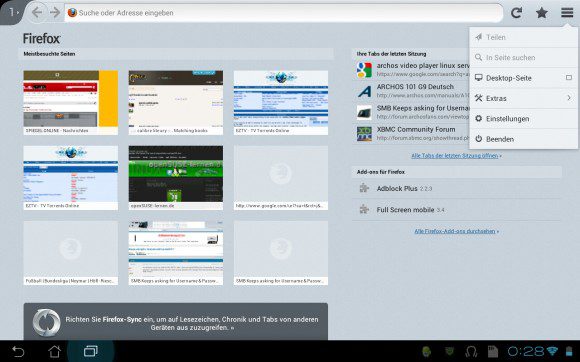Open XBMC Community Forum tab entry
The width and height of the screenshot is (580, 362).
[411, 133]
